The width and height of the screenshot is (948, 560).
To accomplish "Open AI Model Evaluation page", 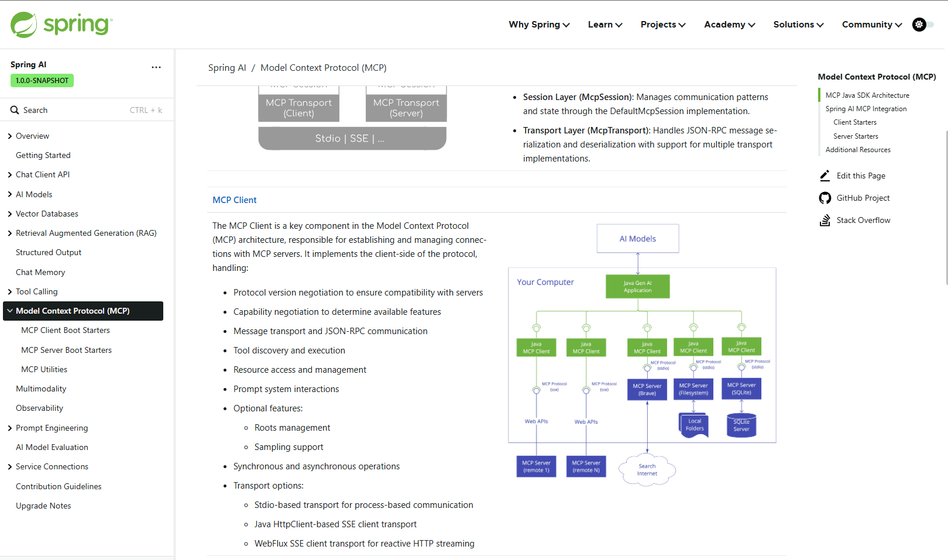I will pyautogui.click(x=52, y=447).
